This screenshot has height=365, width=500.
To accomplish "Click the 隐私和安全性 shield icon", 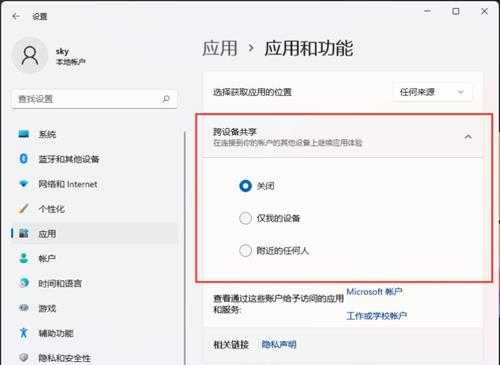I will click(x=23, y=358).
